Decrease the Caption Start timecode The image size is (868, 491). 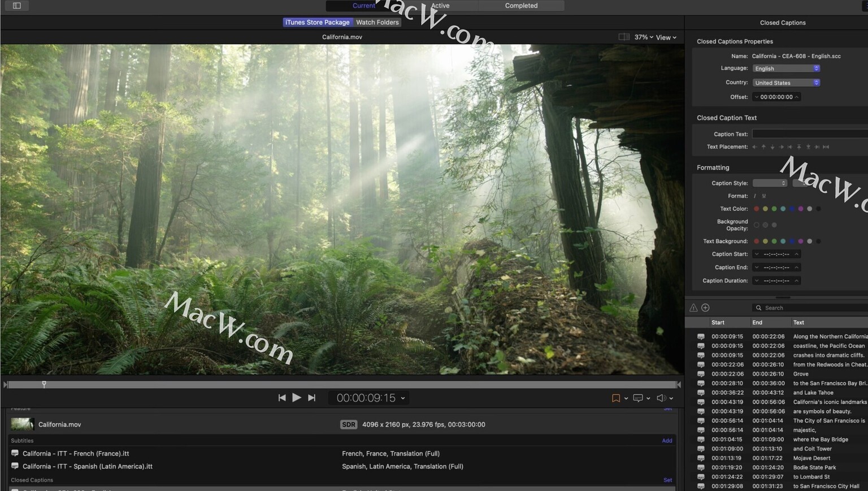(x=756, y=255)
